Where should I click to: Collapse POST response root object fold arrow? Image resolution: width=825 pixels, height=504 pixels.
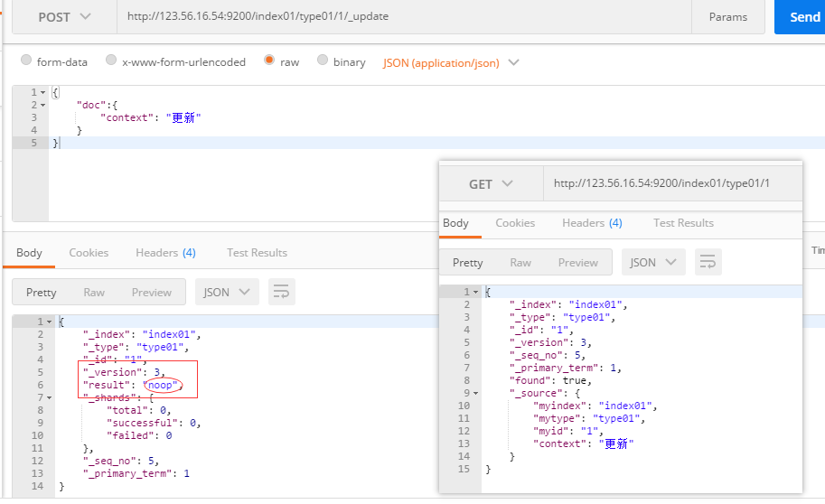[50, 322]
